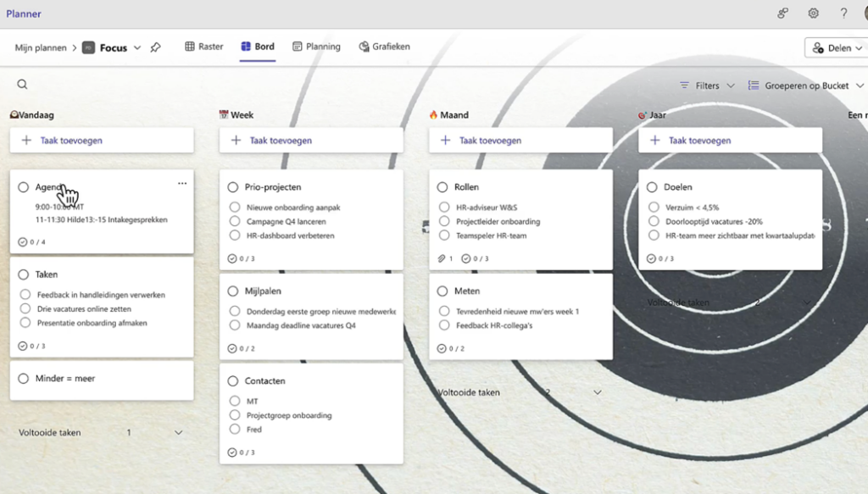
Task: Click the Focus plan icon
Action: pyautogui.click(x=88, y=48)
